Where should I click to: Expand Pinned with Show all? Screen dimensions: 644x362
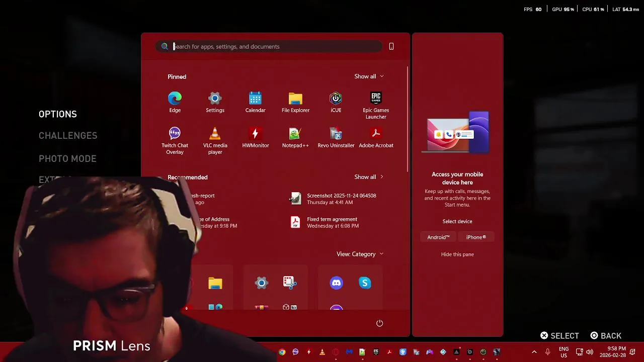(369, 76)
